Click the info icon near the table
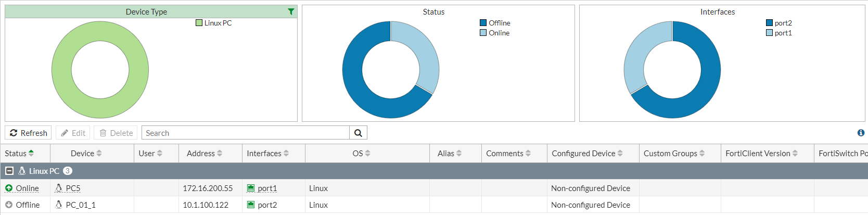Screen dimensions: 868x215 pyautogui.click(x=861, y=133)
